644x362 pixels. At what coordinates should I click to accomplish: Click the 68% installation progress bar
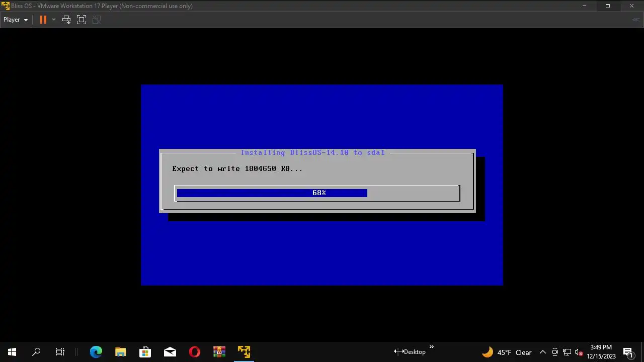point(317,193)
